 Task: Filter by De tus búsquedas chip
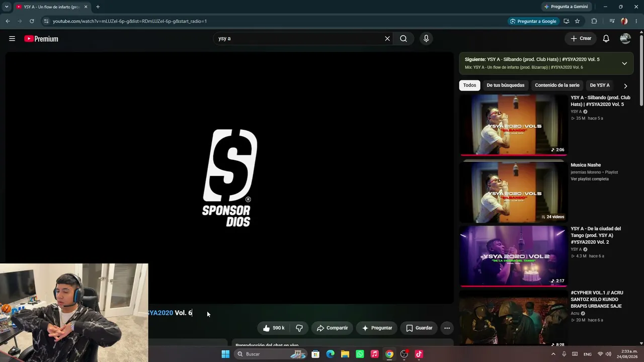(x=506, y=85)
